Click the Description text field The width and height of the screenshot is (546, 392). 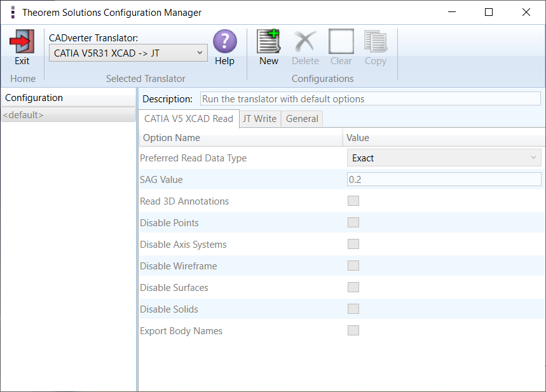(371, 99)
